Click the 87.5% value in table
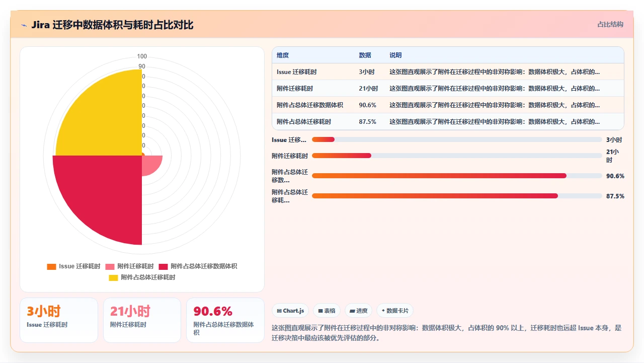 pyautogui.click(x=367, y=122)
